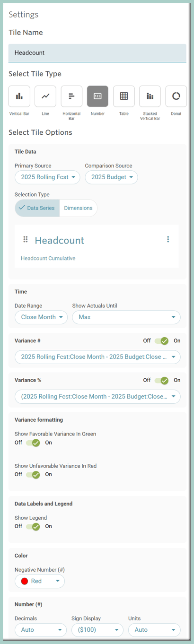Image resolution: width=194 pixels, height=644 pixels.
Task: Grab the Headcount series drag handle
Action: pos(26,239)
